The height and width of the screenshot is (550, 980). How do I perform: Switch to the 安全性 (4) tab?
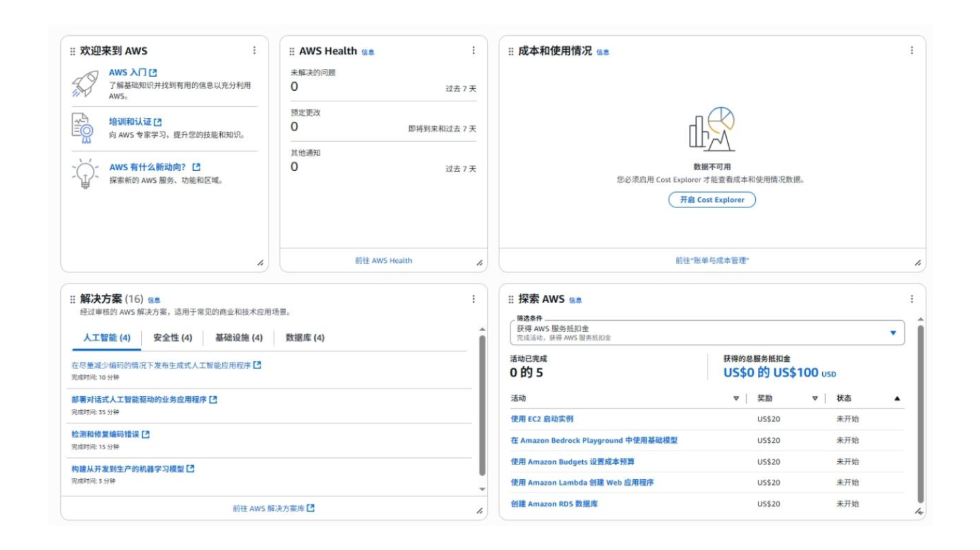coord(172,338)
